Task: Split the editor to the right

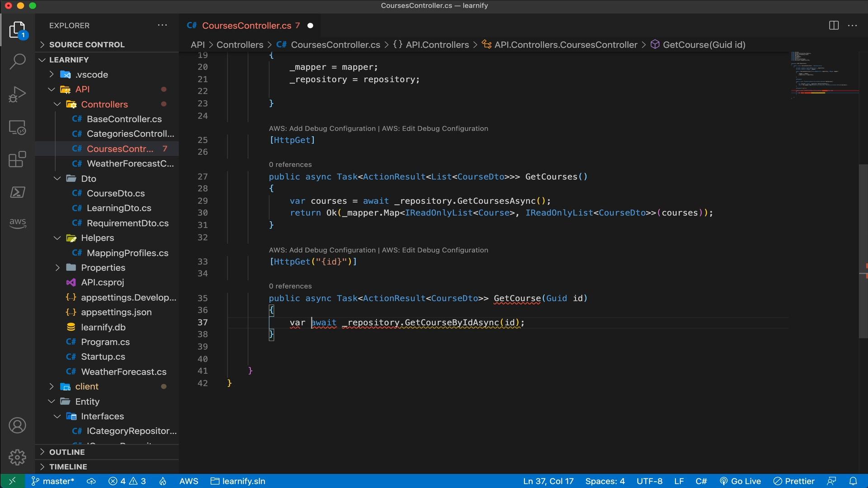Action: pyautogui.click(x=834, y=26)
